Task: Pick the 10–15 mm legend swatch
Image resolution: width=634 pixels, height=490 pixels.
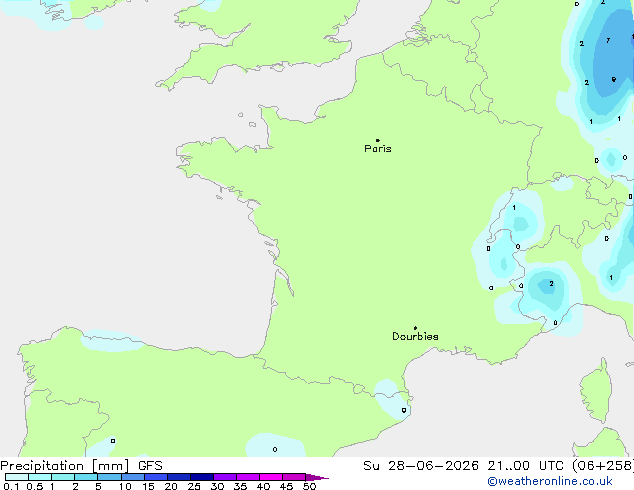Action: tap(133, 477)
